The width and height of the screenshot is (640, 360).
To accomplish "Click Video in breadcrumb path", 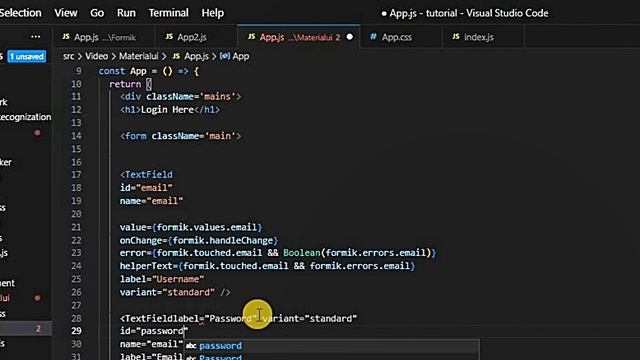I will pos(96,56).
